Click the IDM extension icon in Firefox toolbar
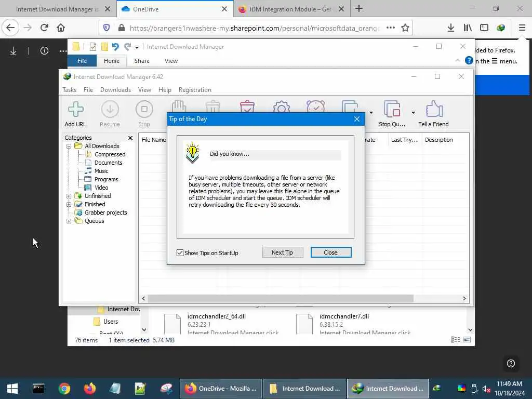This screenshot has width=532, height=399. [501, 28]
